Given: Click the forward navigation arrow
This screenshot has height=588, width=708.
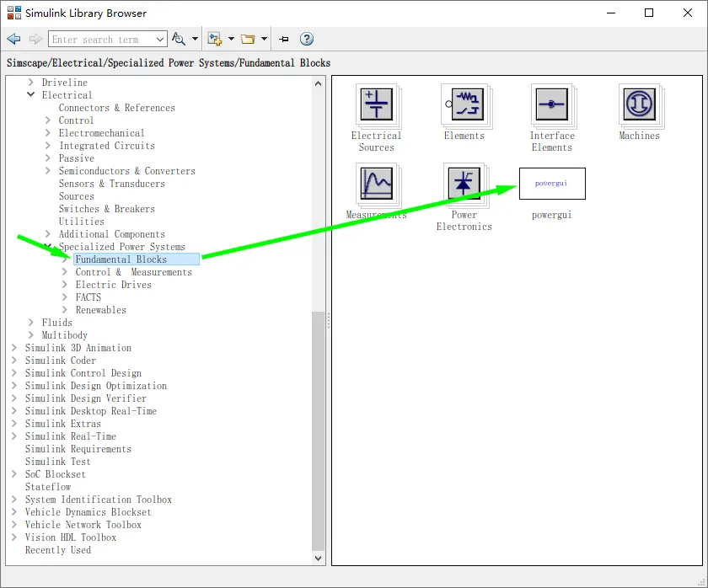Looking at the screenshot, I should [35, 40].
